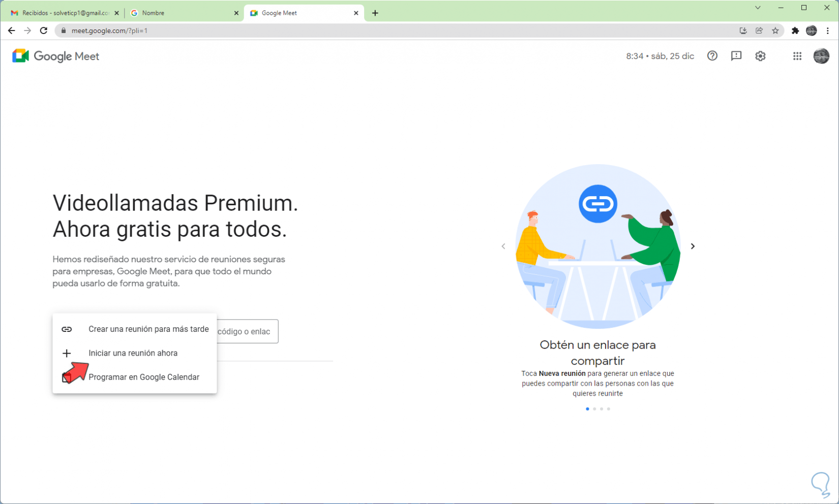Click the browser forward arrow
Viewport: 839px width, 504px height.
coord(27,30)
